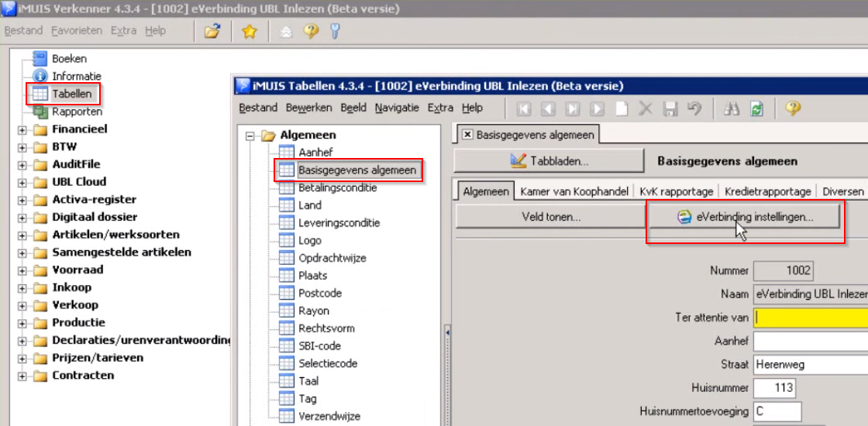This screenshot has height=426, width=868.
Task: Click the Ter attentie van yellow field
Action: tap(811, 318)
